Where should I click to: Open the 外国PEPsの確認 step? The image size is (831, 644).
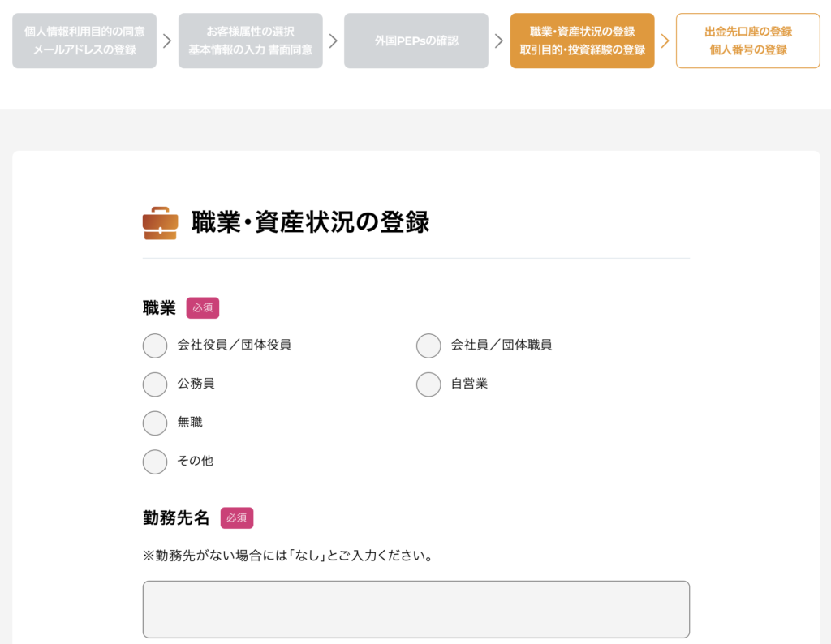tap(416, 41)
